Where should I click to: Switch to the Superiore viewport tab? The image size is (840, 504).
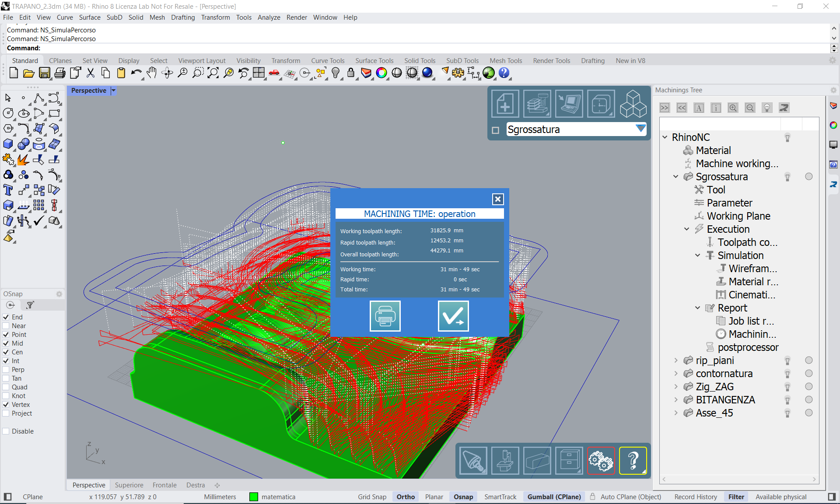click(129, 485)
